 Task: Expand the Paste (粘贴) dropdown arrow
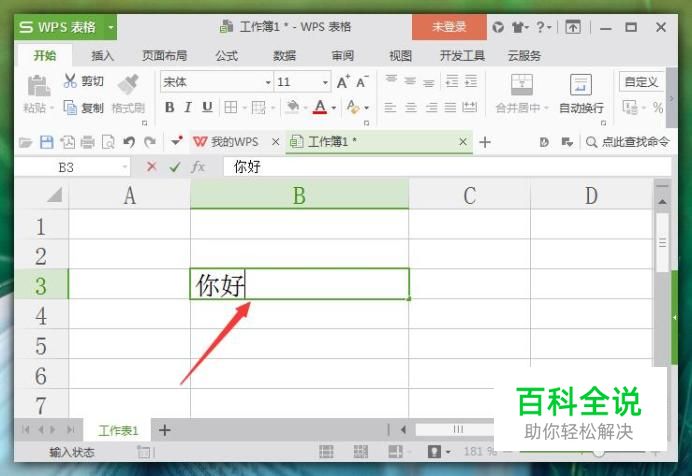[x=52, y=108]
